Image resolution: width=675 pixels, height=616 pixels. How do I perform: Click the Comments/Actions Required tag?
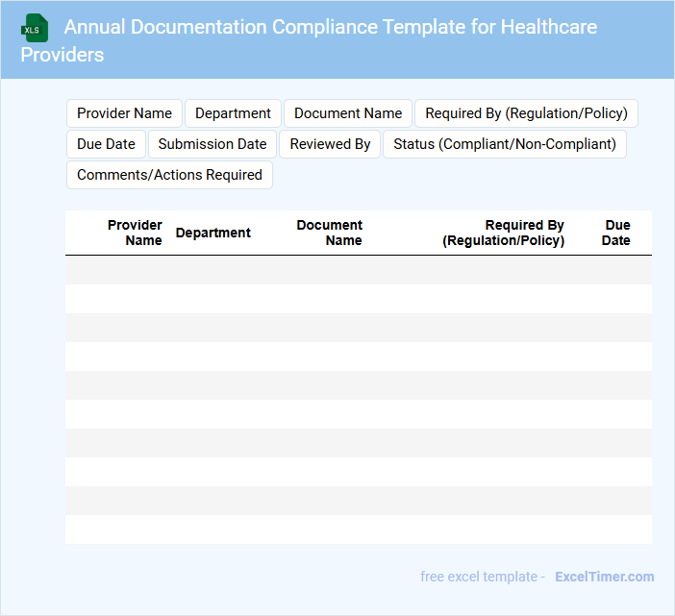(x=169, y=175)
